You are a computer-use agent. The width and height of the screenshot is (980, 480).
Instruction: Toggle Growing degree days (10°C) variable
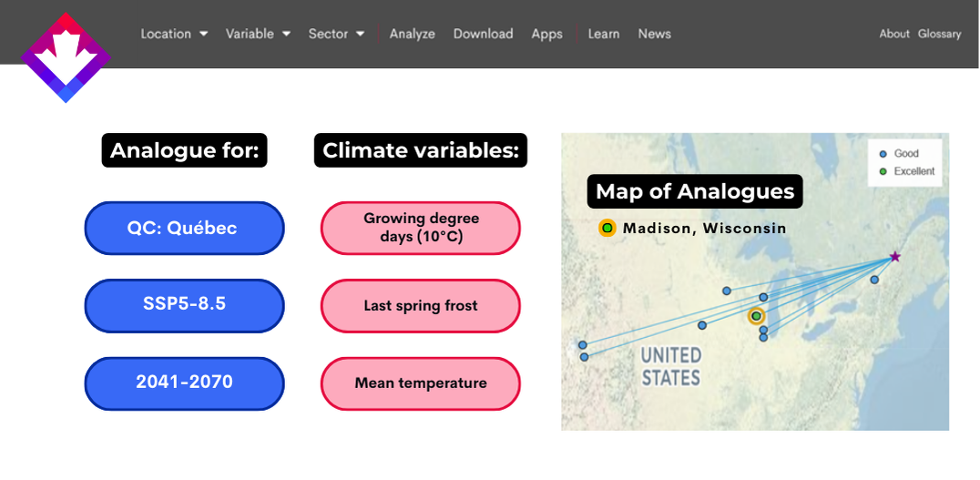click(421, 228)
